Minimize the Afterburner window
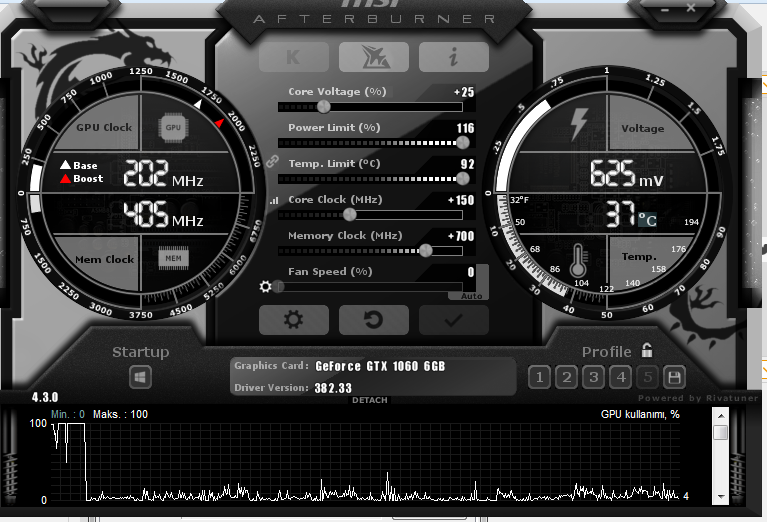The width and height of the screenshot is (767, 522). [664, 8]
